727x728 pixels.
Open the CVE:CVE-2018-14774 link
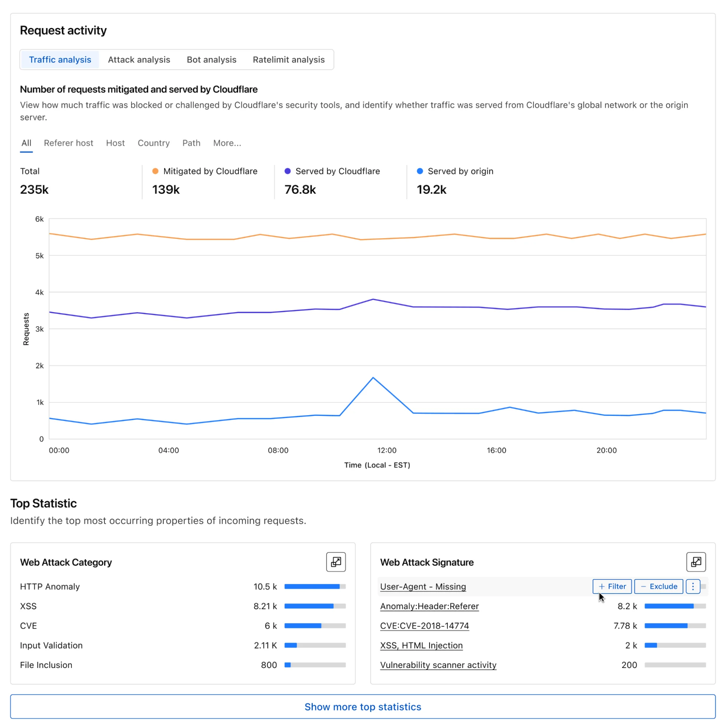pyautogui.click(x=424, y=626)
